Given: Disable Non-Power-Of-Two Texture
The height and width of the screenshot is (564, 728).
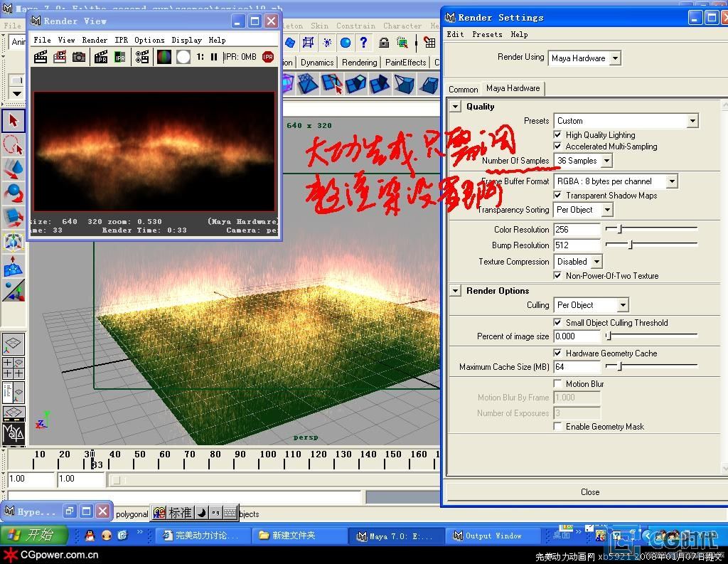Looking at the screenshot, I should coord(557,275).
